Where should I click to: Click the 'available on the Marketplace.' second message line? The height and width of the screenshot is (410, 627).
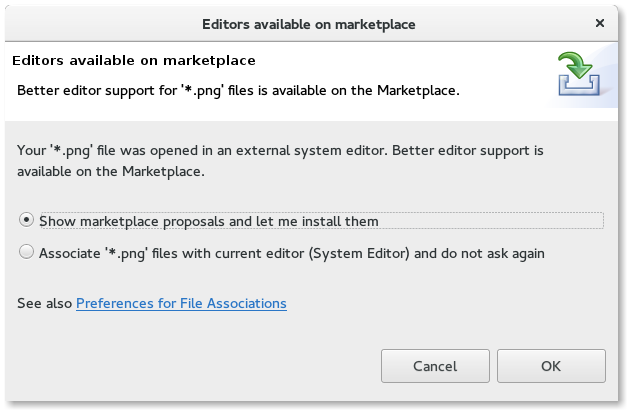tap(111, 171)
